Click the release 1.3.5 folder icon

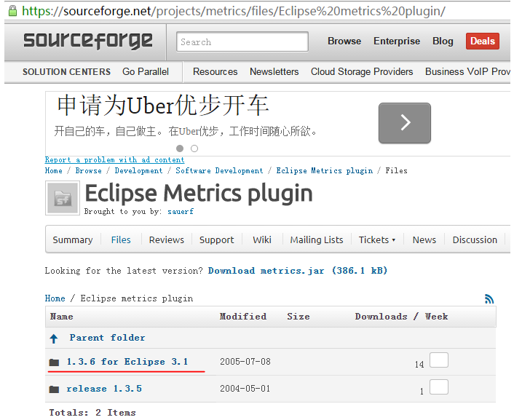point(54,389)
